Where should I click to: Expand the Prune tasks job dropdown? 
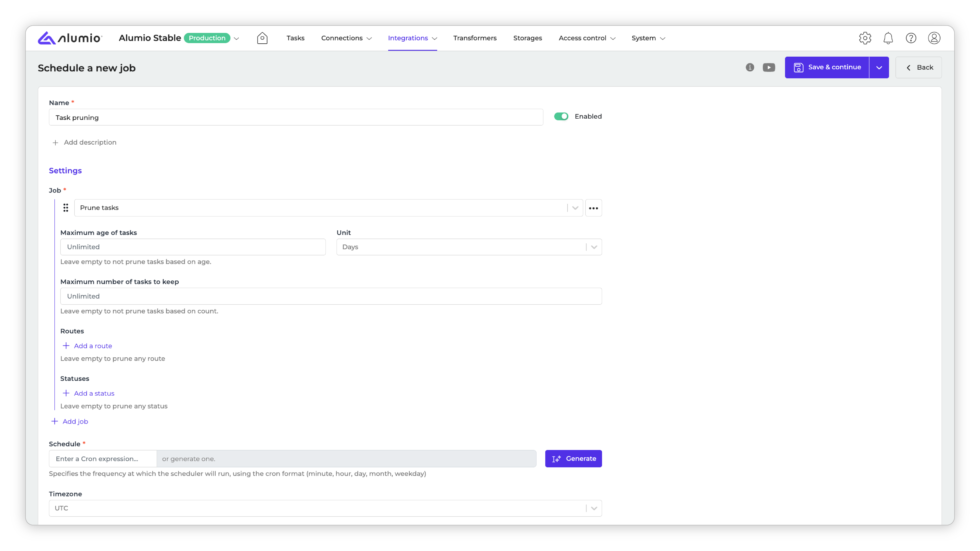(x=575, y=208)
